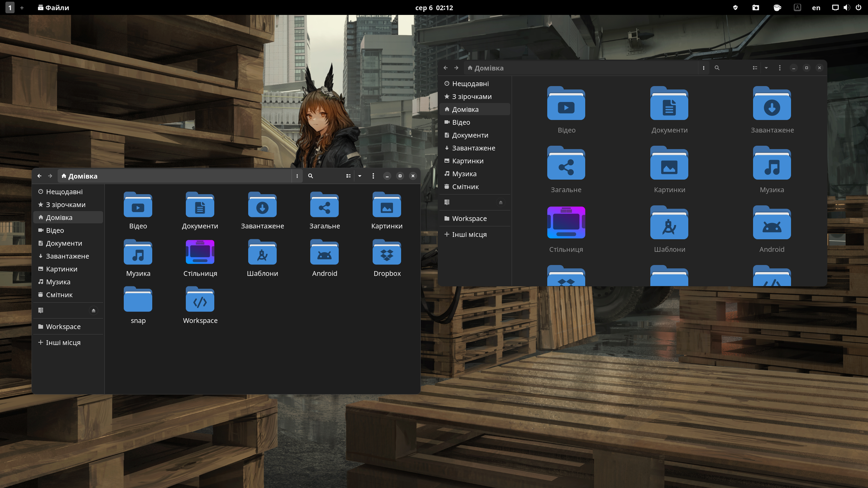Open the clock calendar in top bar
868x488 pixels.
tap(434, 7)
